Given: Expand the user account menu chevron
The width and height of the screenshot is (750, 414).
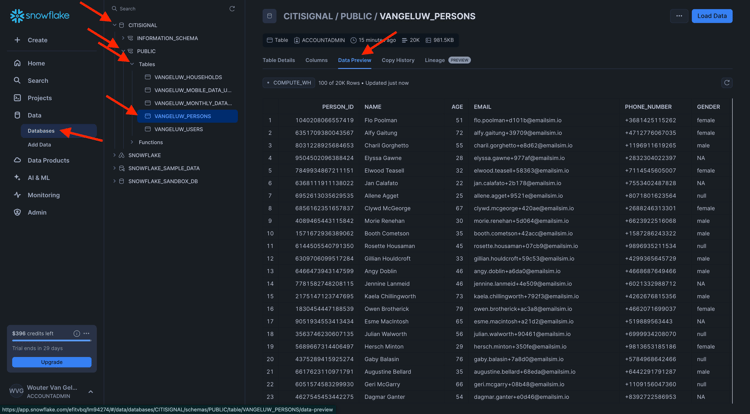Looking at the screenshot, I should pyautogui.click(x=90, y=392).
